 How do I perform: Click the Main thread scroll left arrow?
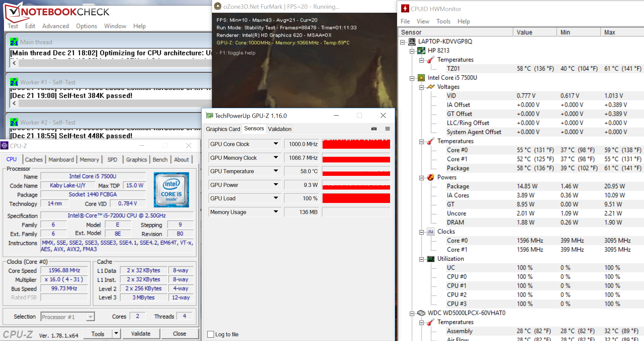[x=14, y=63]
